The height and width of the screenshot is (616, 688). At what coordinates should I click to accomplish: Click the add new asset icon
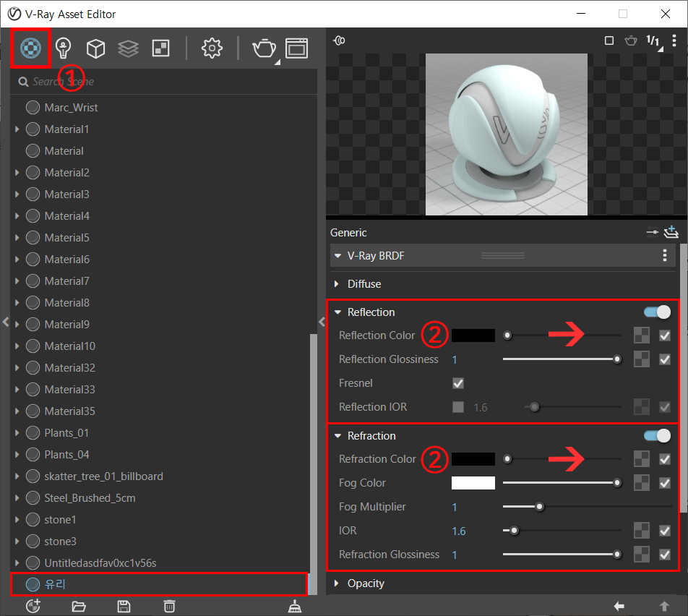[33, 607]
